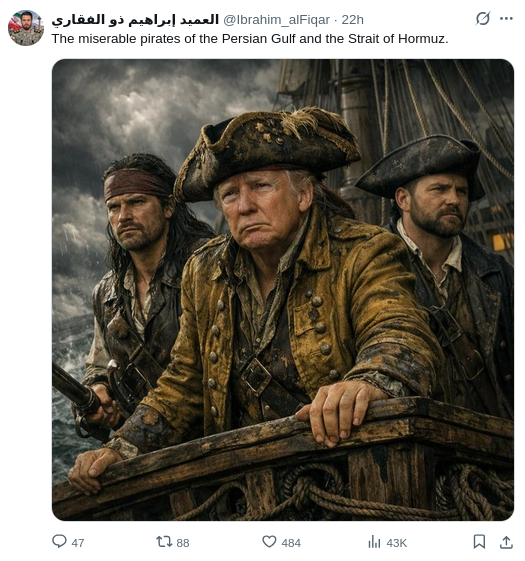Click the 484 likes count
This screenshot has width=525, height=561.
tap(291, 543)
